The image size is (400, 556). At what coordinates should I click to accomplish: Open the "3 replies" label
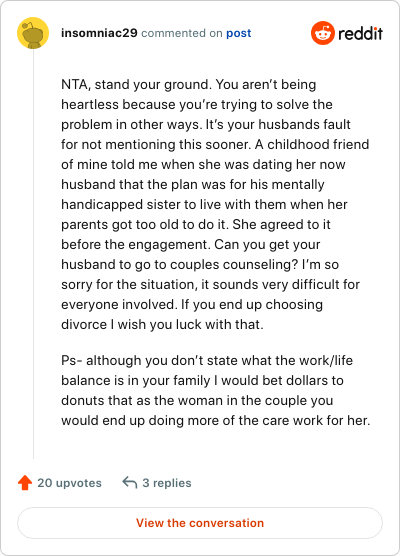coord(167,483)
